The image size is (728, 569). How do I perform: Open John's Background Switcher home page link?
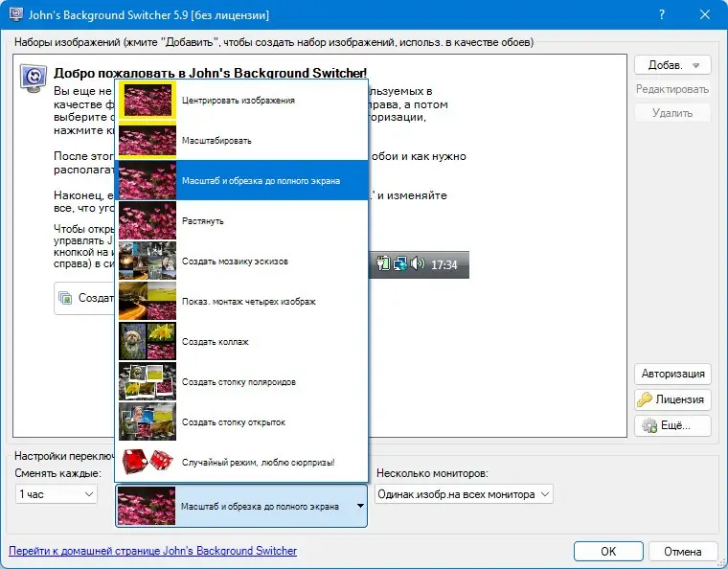152,551
